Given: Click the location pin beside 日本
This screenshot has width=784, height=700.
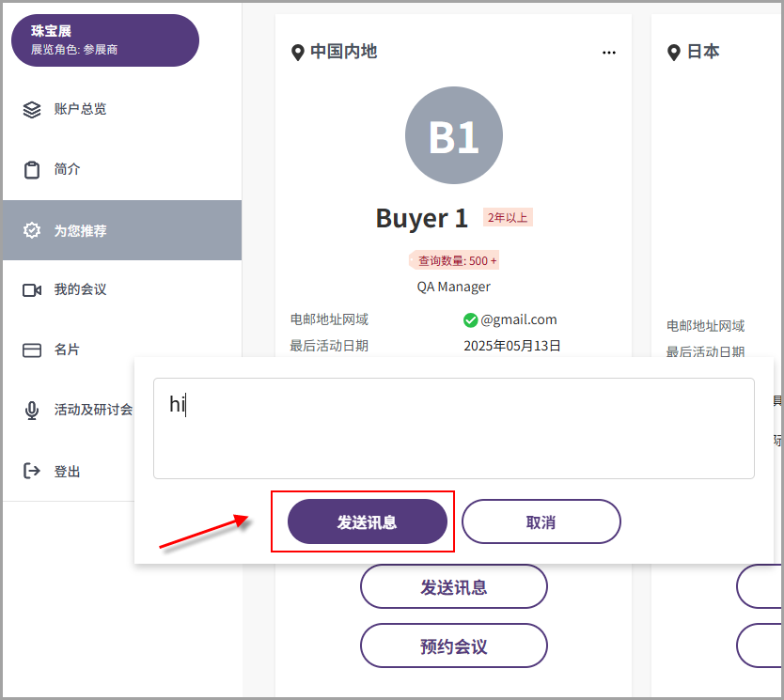Looking at the screenshot, I should tap(673, 53).
